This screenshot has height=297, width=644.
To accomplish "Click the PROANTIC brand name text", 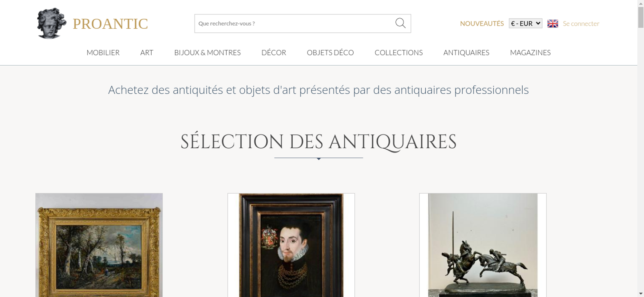I will (110, 24).
